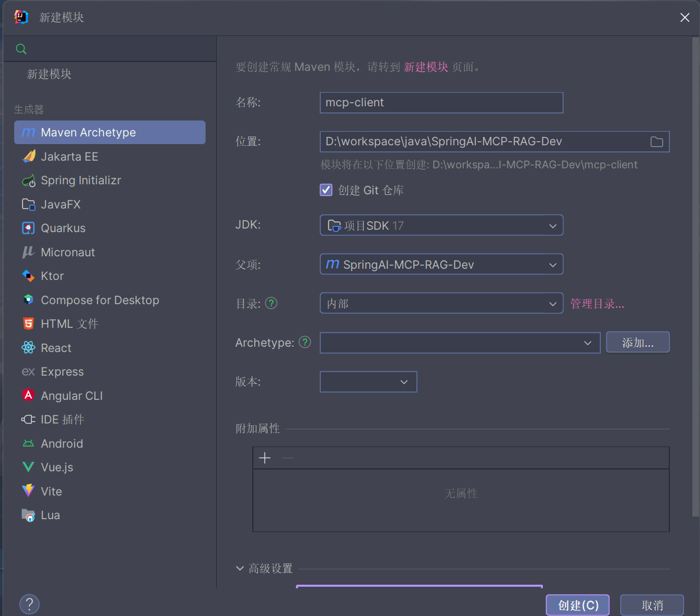
Task: Select the Micronaut generator icon
Action: (x=28, y=252)
